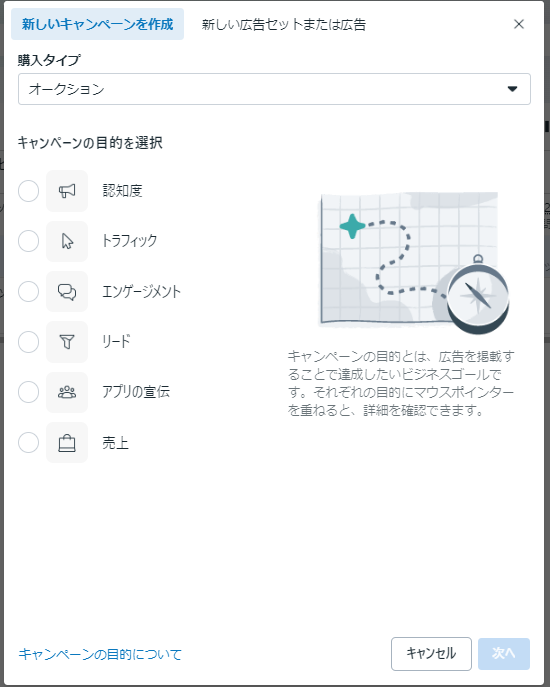Select the 認知度 radio button
This screenshot has width=550, height=687.
point(28,191)
